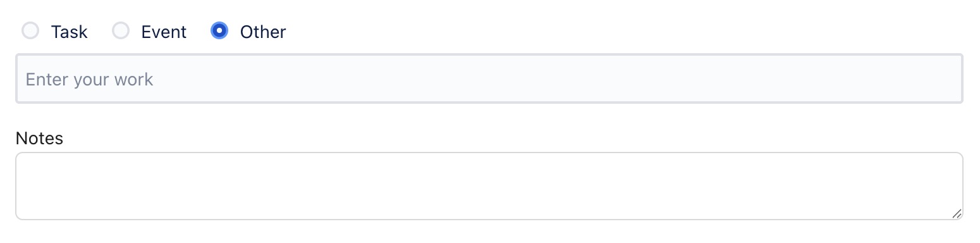
Task: Click inside the Notes text area
Action: click(489, 186)
